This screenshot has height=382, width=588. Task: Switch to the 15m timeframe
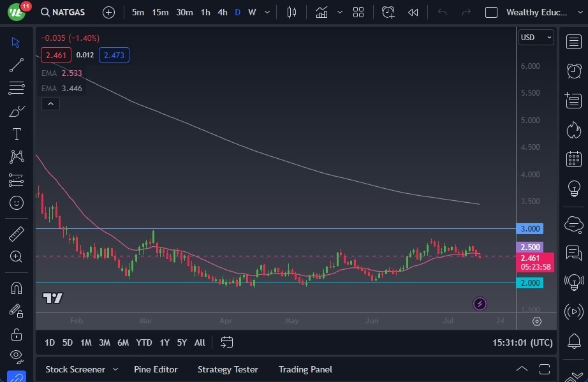click(160, 12)
